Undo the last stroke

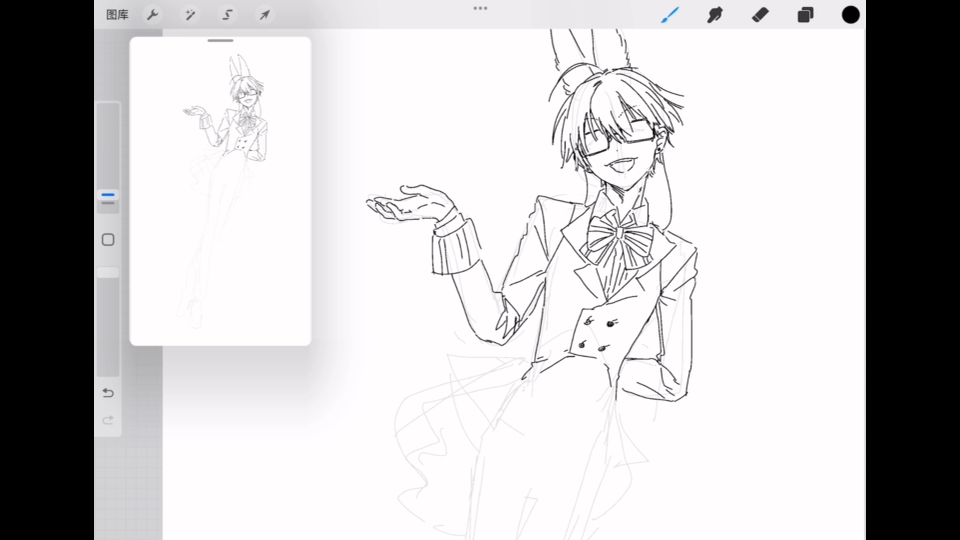[x=108, y=392]
